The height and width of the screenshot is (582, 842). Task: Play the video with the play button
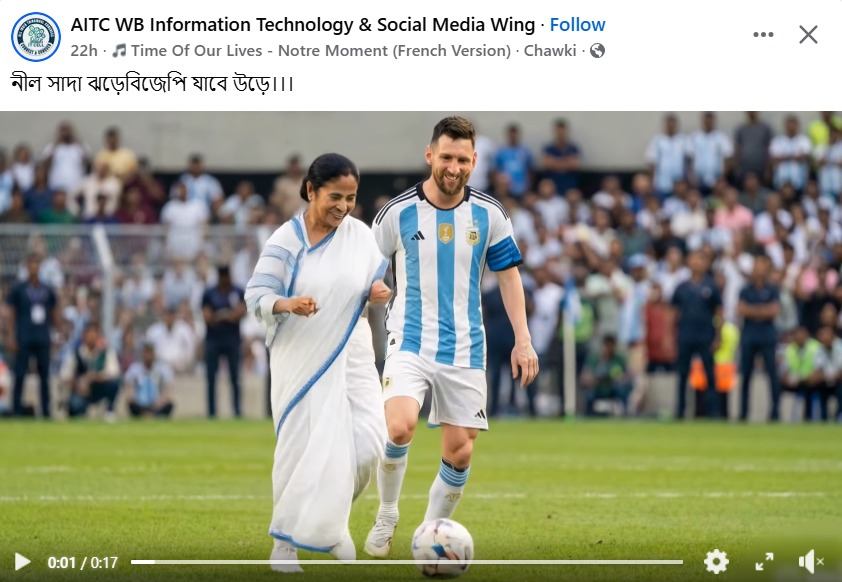click(23, 562)
